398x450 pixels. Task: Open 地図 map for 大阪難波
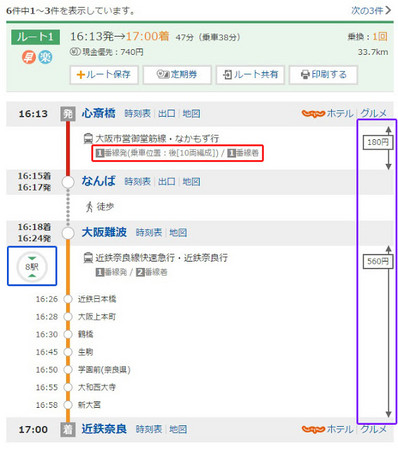pyautogui.click(x=178, y=233)
